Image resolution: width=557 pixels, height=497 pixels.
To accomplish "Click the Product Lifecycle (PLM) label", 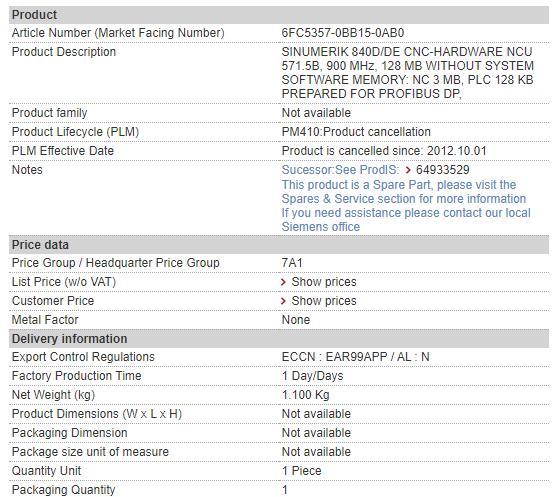I will pos(75,131).
